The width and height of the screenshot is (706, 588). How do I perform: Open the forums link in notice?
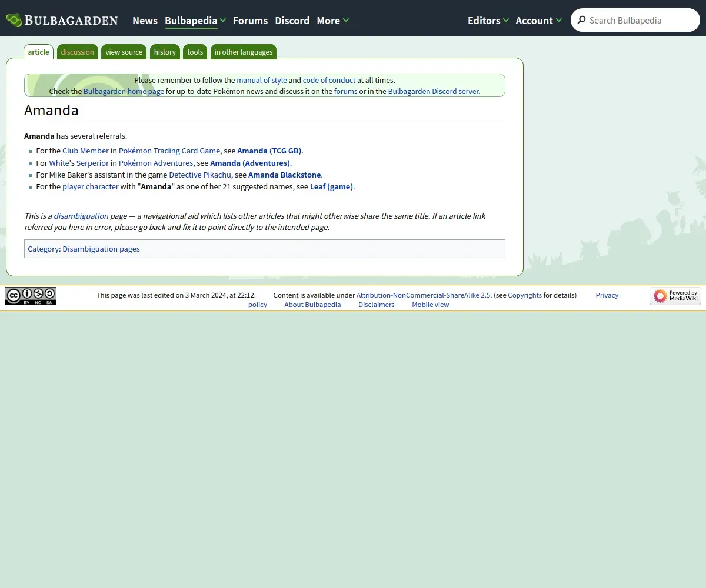click(x=346, y=91)
